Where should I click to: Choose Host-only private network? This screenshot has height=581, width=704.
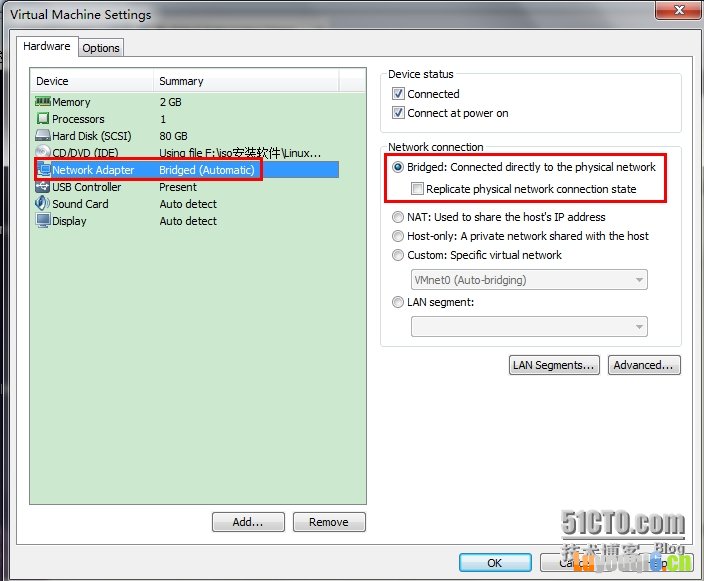coord(398,236)
